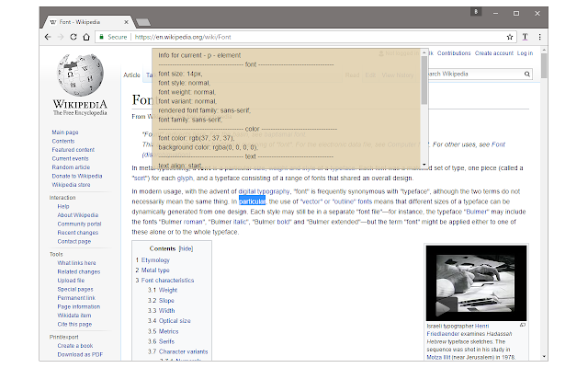Open the font info extension T icon
588x368 pixels.
click(525, 37)
